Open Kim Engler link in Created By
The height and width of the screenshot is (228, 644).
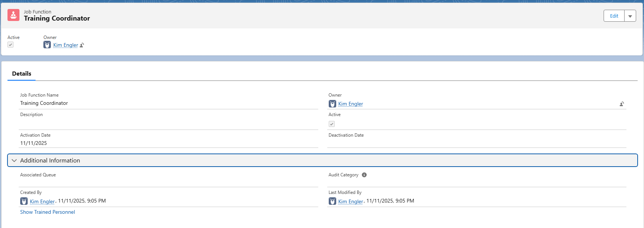click(x=42, y=201)
